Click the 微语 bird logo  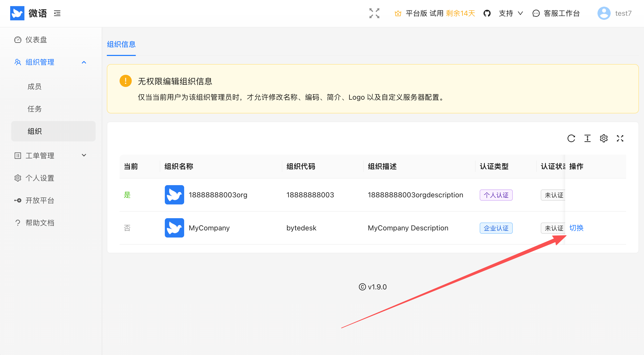point(17,13)
